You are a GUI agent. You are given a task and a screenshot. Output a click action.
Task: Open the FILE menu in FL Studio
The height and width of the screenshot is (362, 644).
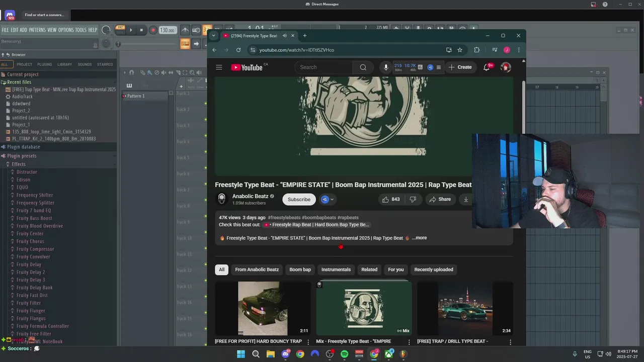5,30
